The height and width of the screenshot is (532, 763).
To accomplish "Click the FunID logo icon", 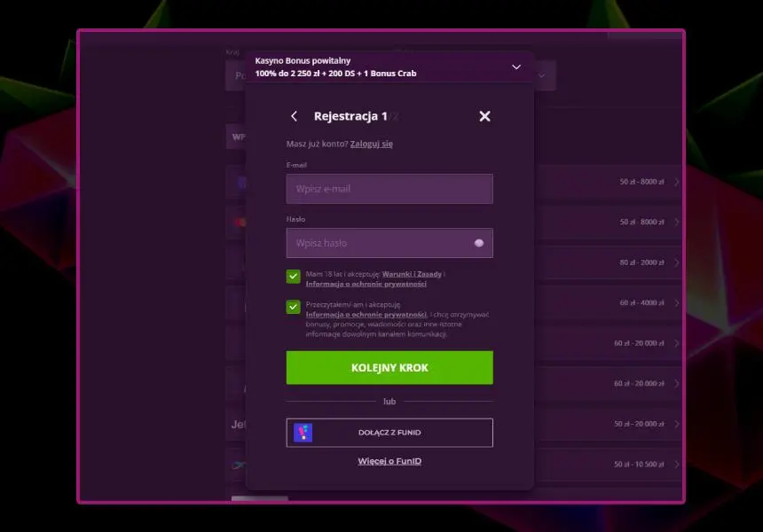I will pos(303,433).
